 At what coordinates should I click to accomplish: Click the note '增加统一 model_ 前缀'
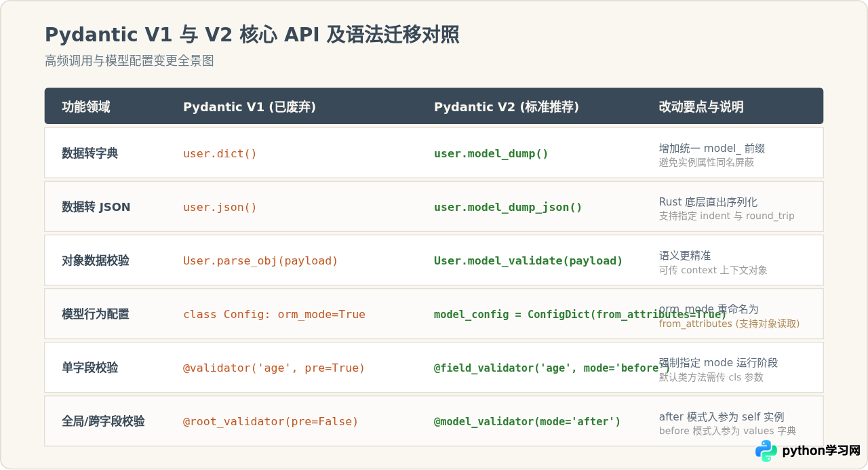712,148
